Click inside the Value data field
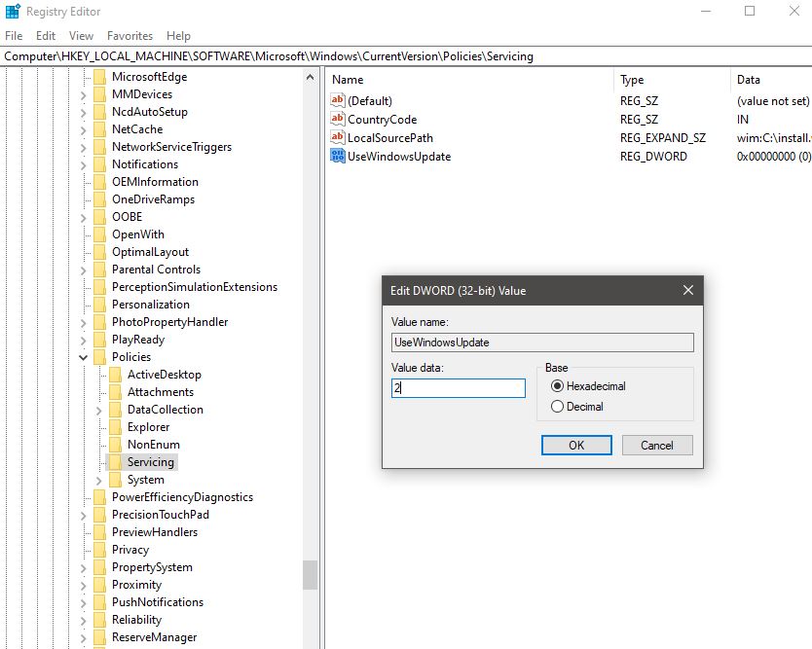Viewport: 812px width, 649px height. click(x=458, y=387)
